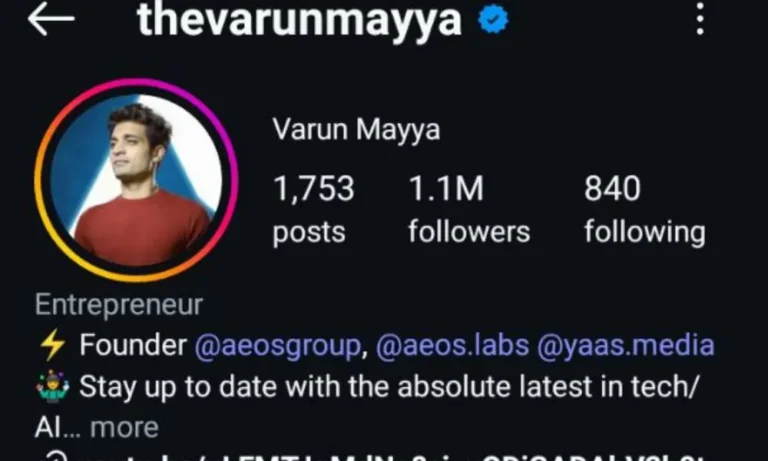Tap the "Stay up to date" bio line
This screenshot has width=768, height=461.
[x=388, y=387]
